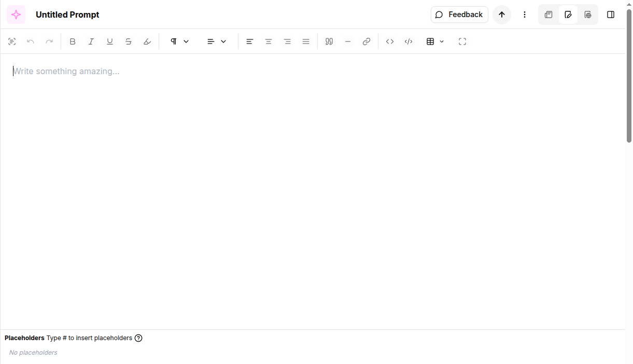Insert a horizontal rule divider
Screen dimensions: 633x364
coord(348,41)
